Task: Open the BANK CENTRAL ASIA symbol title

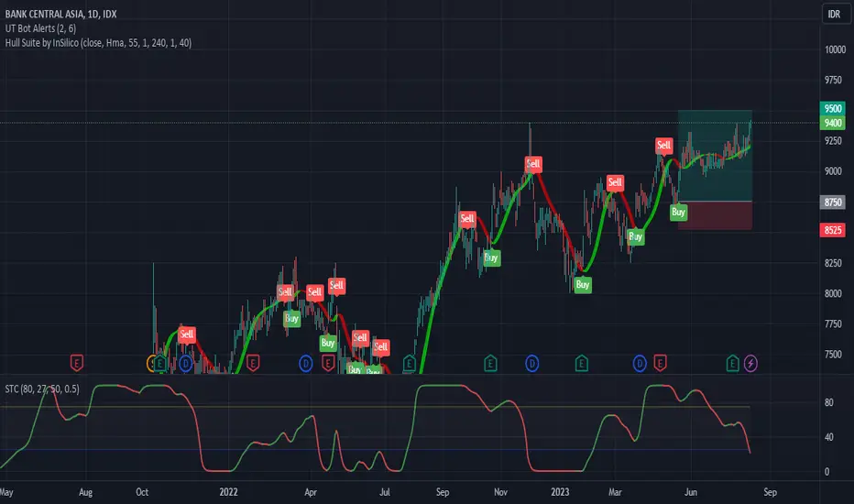Action: pos(61,14)
